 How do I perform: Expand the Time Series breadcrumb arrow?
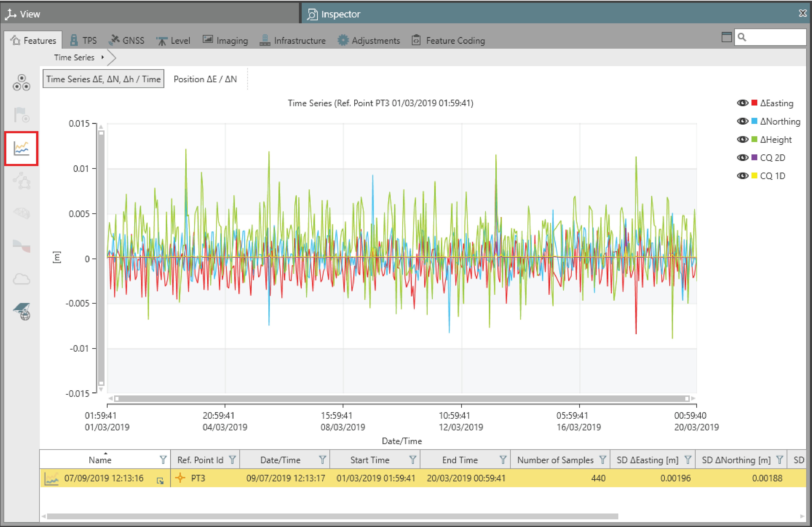tap(102, 57)
